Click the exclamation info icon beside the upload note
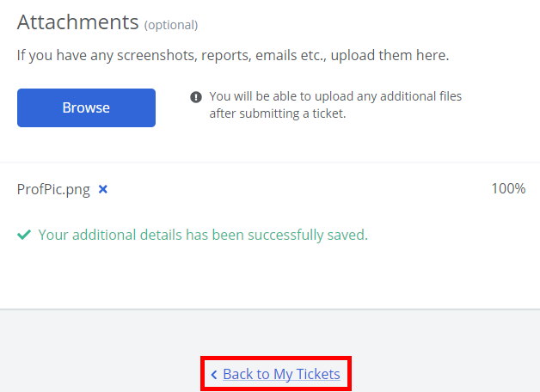Viewport: 540px width, 392px height. (x=196, y=97)
